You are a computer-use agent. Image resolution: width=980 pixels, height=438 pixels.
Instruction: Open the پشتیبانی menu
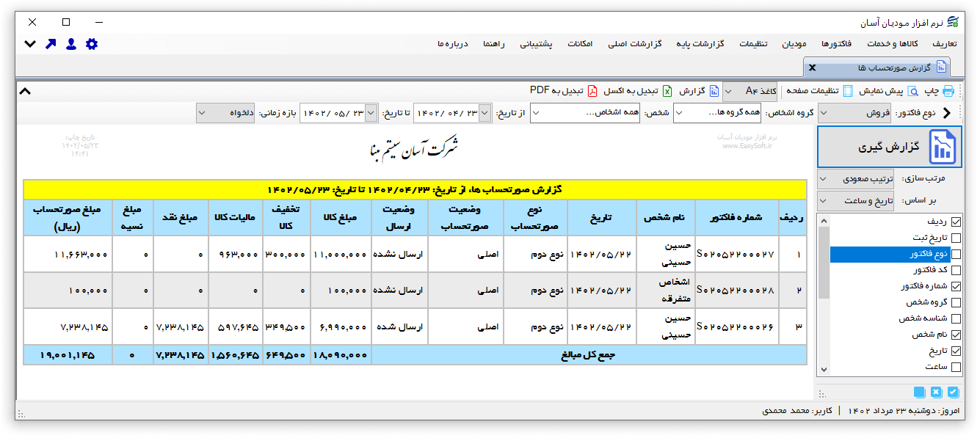(x=537, y=44)
